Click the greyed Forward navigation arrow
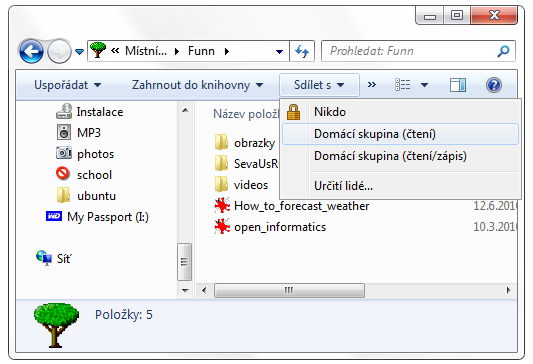 (x=59, y=52)
